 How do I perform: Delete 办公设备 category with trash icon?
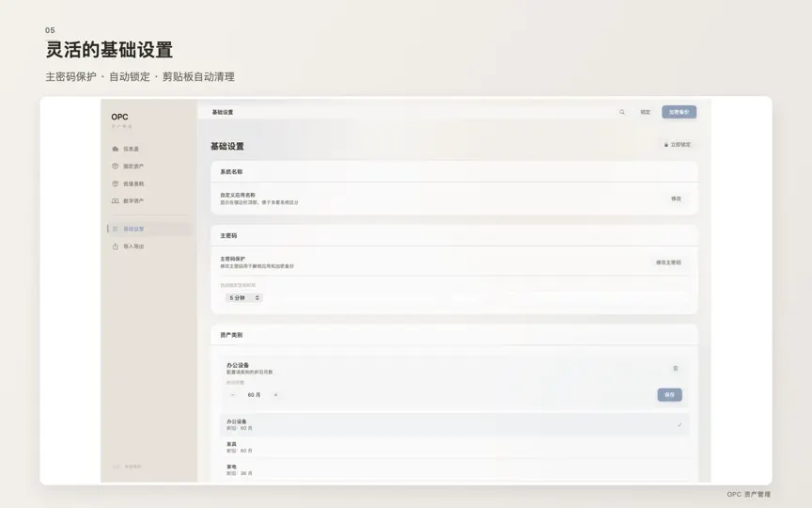[x=676, y=368]
